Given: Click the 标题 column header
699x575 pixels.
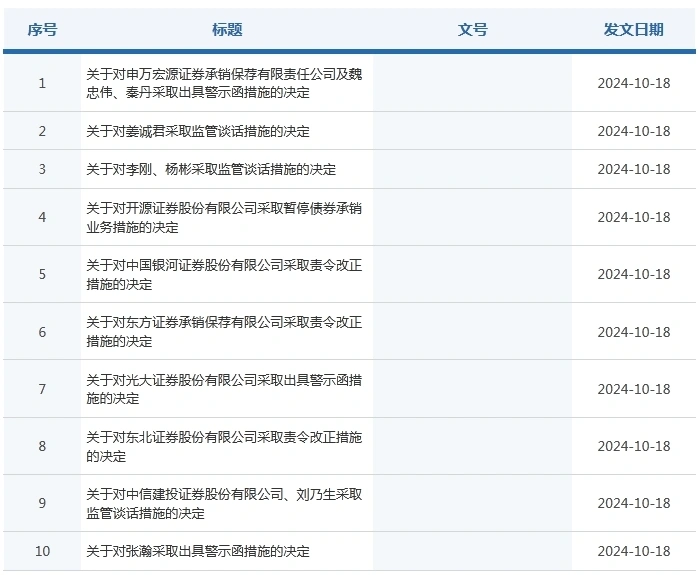Looking at the screenshot, I should 227,30.
